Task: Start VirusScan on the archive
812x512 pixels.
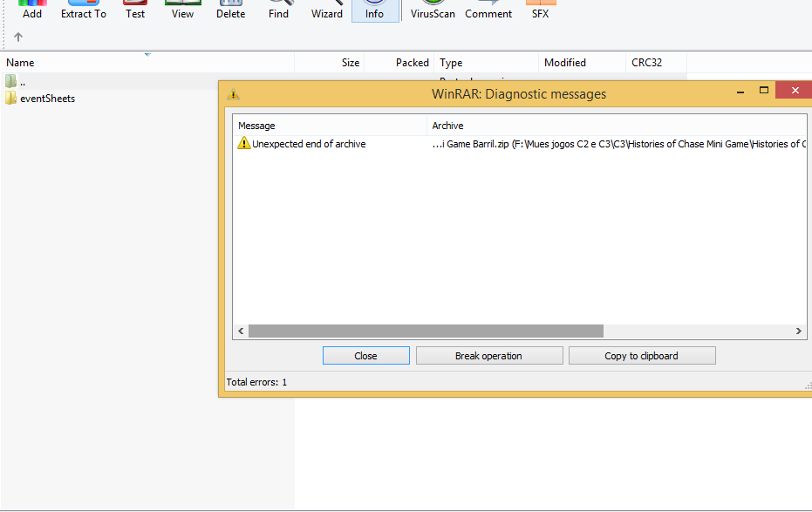Action: 433,10
